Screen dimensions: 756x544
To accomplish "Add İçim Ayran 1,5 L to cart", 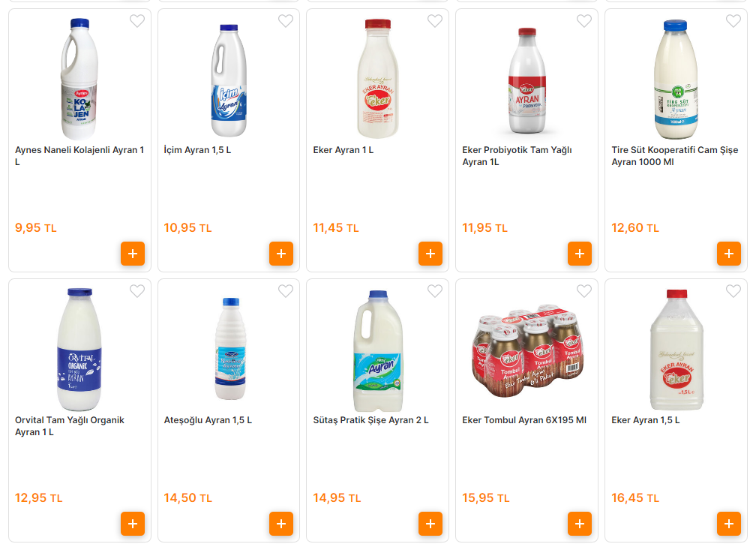I will coord(281,254).
